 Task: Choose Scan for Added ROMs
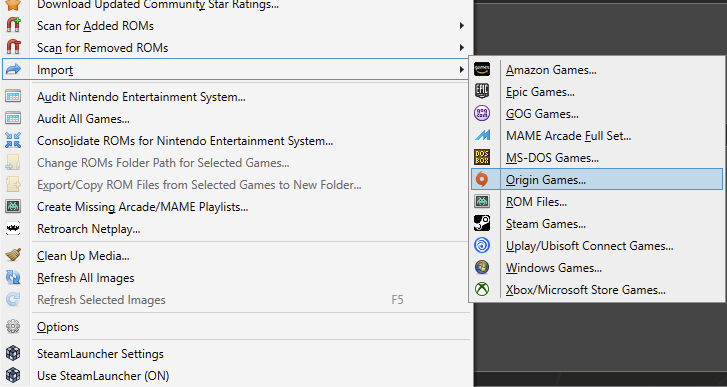pyautogui.click(x=96, y=26)
